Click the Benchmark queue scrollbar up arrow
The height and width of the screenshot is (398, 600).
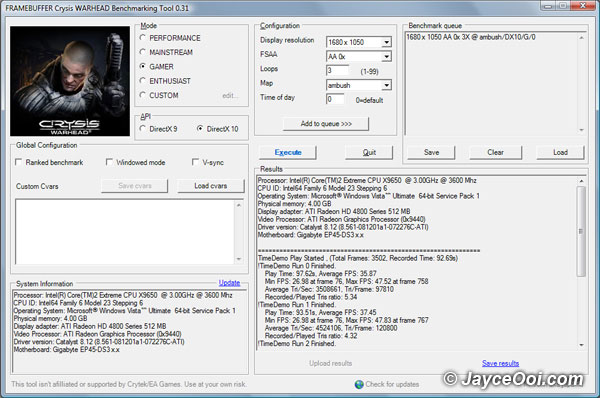pos(581,38)
